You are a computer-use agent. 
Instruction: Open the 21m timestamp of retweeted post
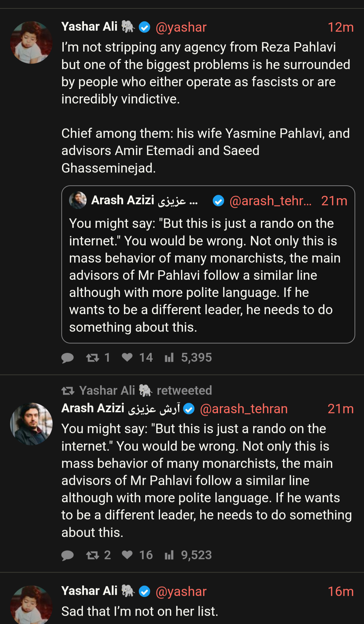tap(340, 409)
